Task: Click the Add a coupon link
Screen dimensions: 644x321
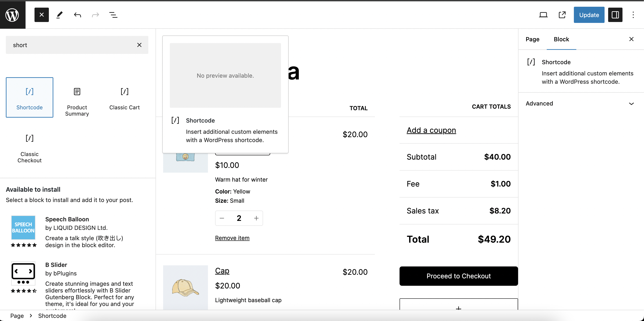Action: [431, 130]
